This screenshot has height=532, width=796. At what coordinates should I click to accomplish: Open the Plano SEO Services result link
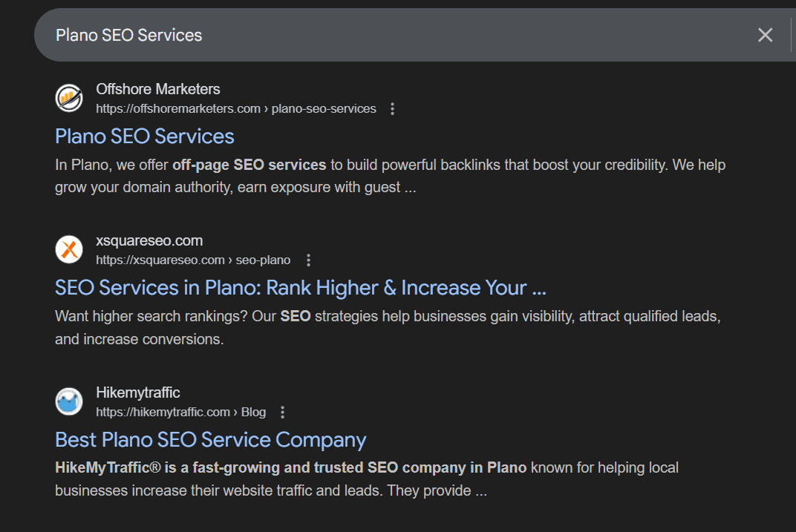(x=145, y=137)
